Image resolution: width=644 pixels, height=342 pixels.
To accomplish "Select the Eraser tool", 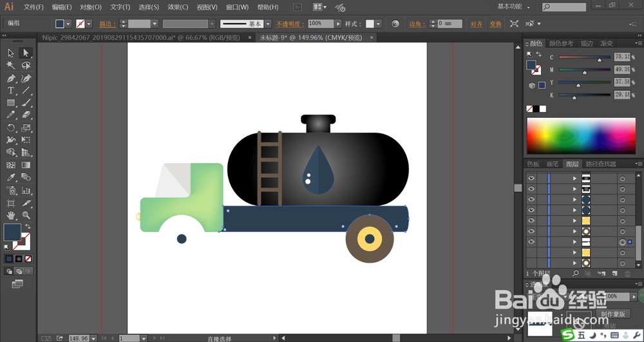I will point(26,115).
